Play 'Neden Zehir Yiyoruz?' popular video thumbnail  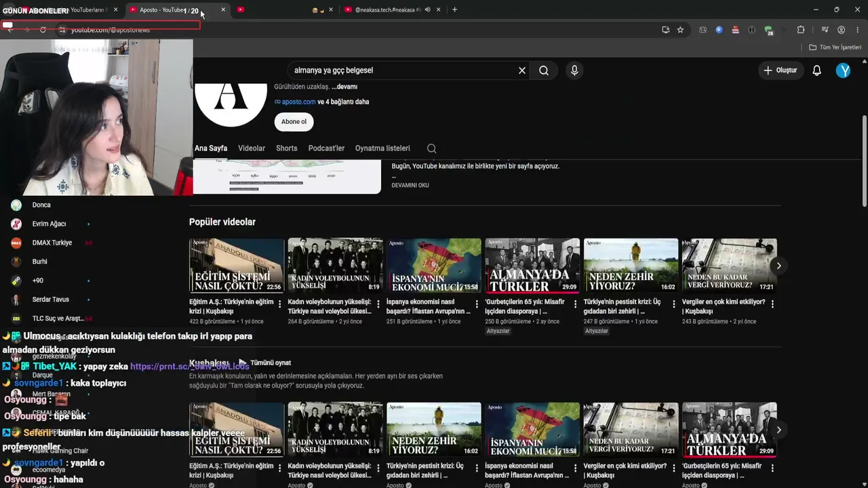click(x=631, y=265)
